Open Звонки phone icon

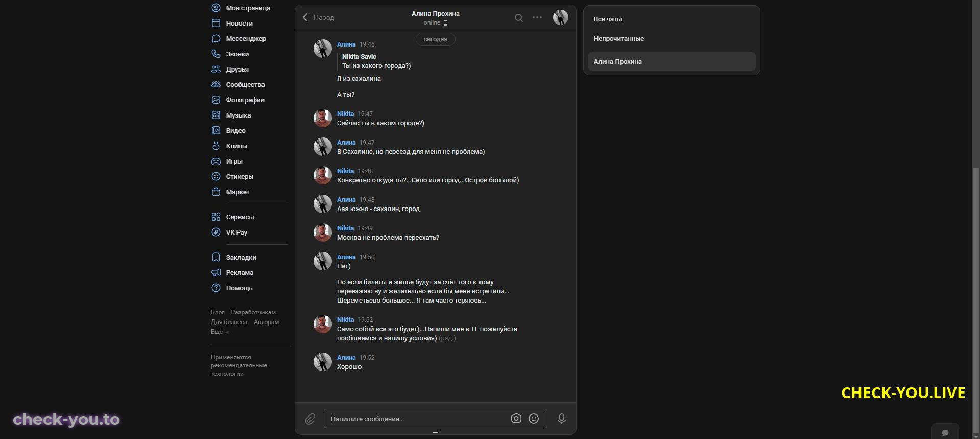(216, 54)
